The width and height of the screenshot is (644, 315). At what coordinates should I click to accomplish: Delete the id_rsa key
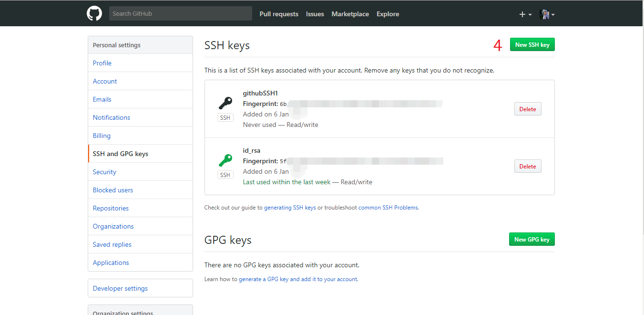(x=527, y=167)
